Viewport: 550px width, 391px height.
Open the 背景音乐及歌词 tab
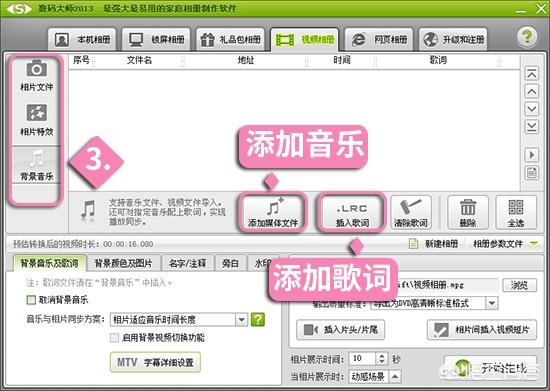49,263
